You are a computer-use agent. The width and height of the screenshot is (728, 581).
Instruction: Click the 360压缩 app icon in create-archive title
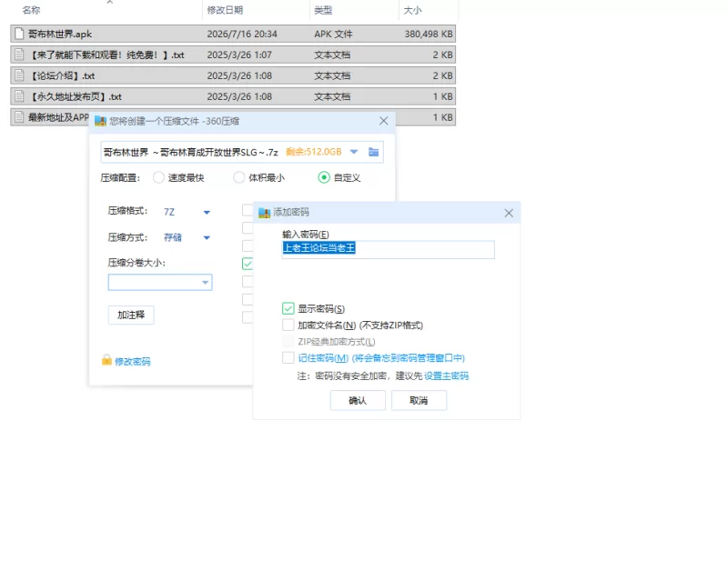coord(100,121)
